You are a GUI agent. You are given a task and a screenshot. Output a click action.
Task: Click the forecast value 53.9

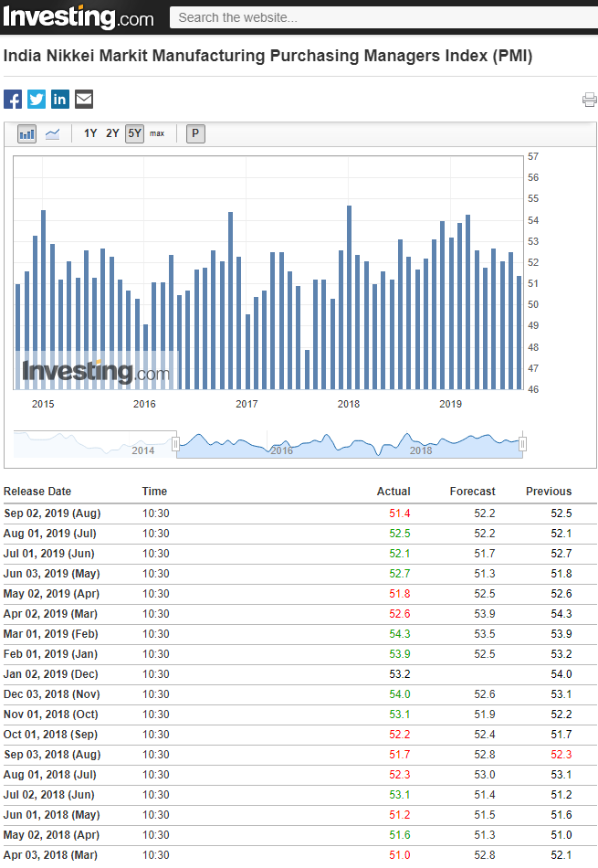pyautogui.click(x=484, y=614)
